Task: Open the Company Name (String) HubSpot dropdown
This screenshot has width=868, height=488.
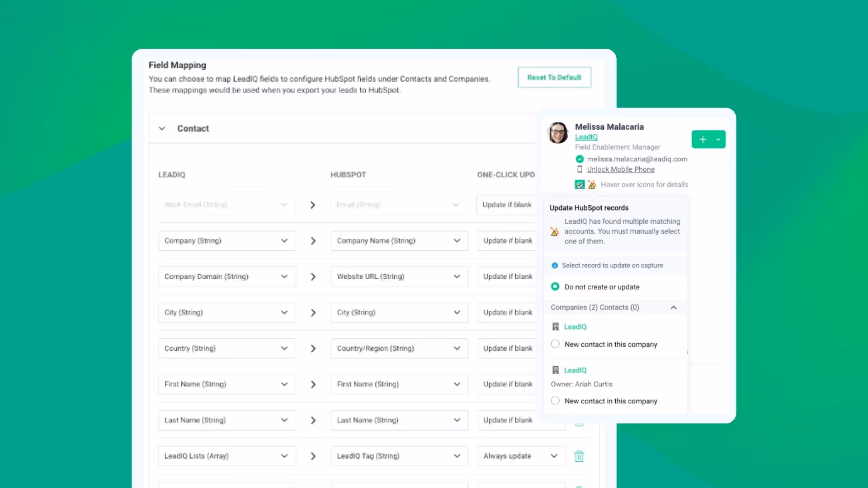Action: point(399,241)
